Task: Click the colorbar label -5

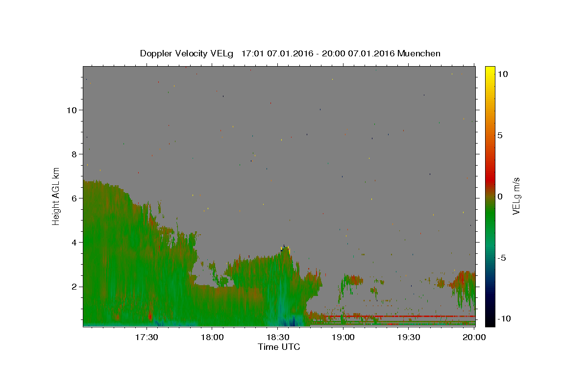Action: (502, 258)
